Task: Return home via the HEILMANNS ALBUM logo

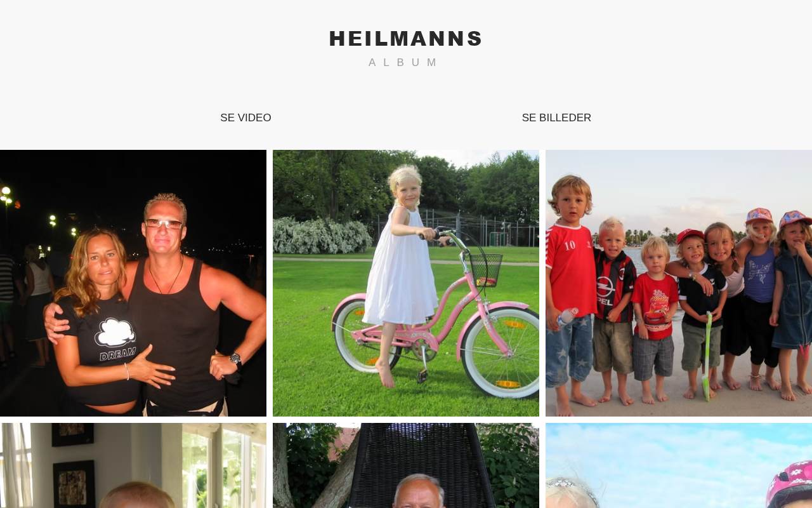Action: pos(405,48)
